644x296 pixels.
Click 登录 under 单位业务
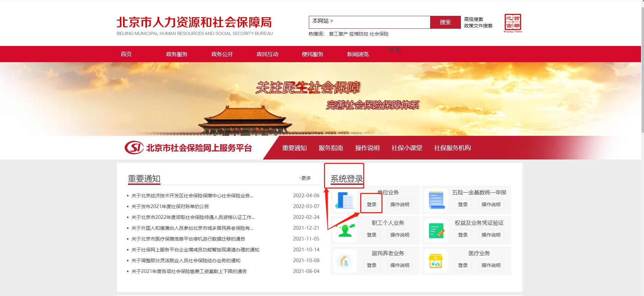tap(372, 204)
